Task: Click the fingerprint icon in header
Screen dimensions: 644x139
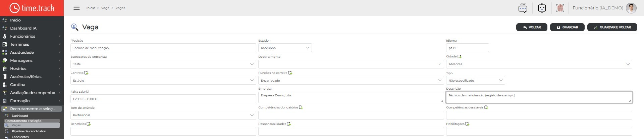Action: 560,8
